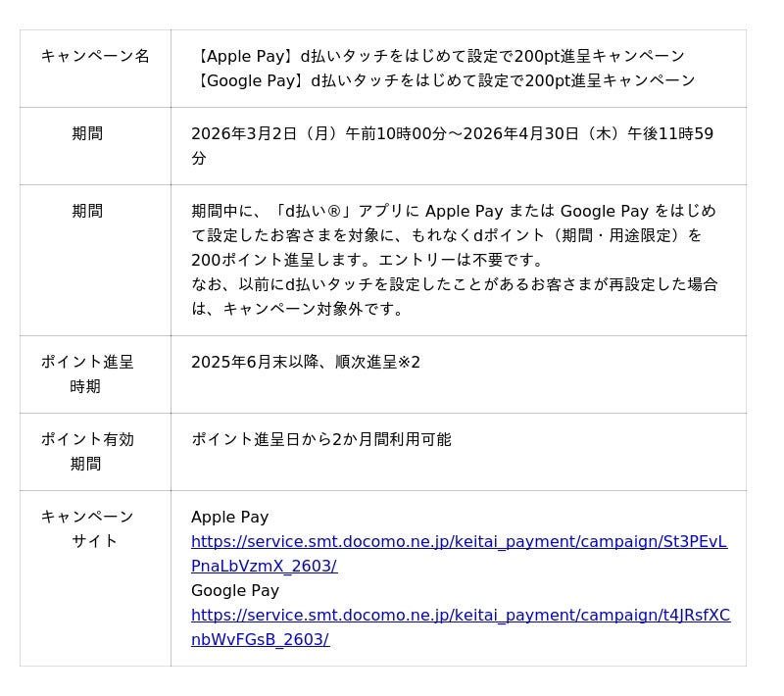
Task: Open the Google Pay campaign site link
Action: point(460,616)
